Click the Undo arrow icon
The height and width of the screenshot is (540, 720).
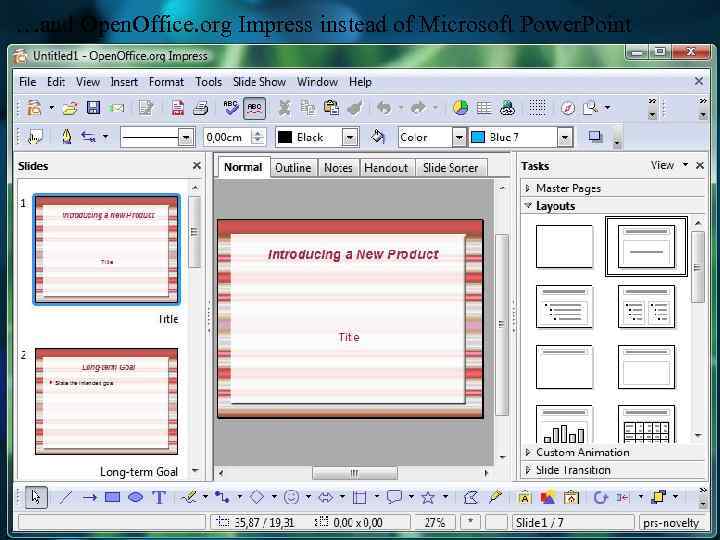point(384,108)
